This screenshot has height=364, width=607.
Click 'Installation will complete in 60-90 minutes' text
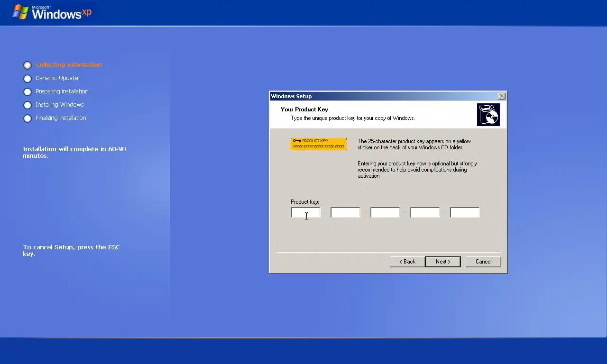click(x=74, y=152)
